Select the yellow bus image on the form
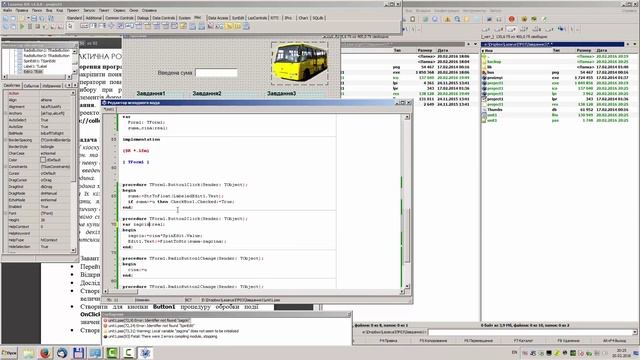 300,62
